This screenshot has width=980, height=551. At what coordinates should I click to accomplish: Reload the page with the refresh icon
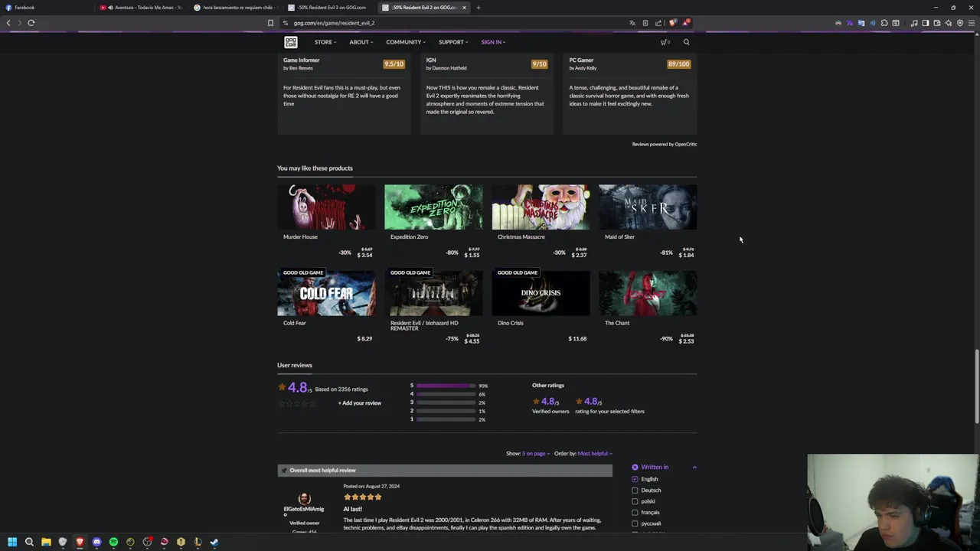point(31,23)
